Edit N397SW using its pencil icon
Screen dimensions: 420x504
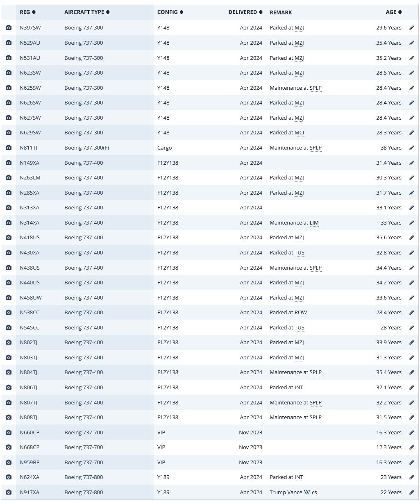(x=412, y=28)
